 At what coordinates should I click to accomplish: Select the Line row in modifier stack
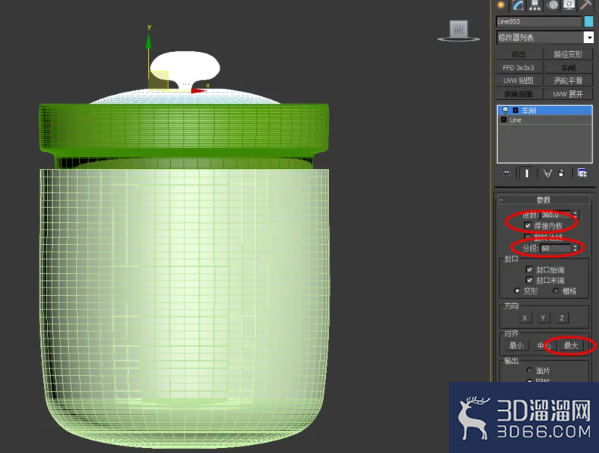click(x=544, y=120)
